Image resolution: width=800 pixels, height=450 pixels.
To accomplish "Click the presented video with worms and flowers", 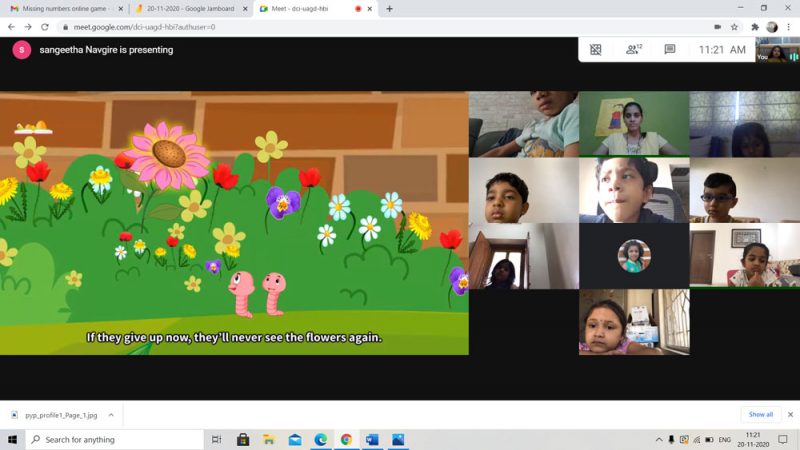I will click(234, 223).
